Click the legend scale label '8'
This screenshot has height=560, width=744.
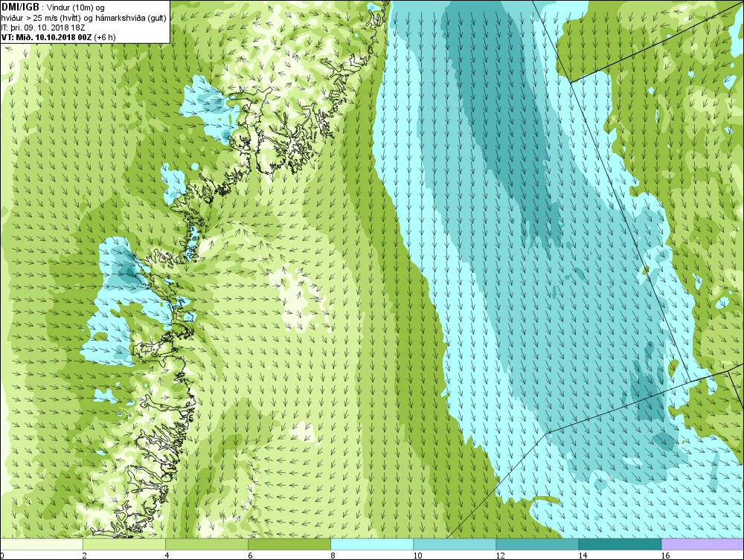(333, 556)
